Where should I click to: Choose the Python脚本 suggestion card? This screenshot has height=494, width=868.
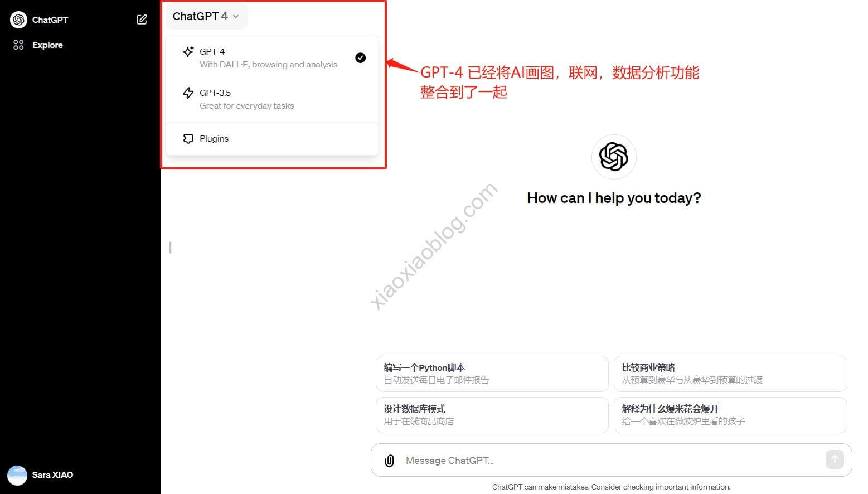point(492,374)
